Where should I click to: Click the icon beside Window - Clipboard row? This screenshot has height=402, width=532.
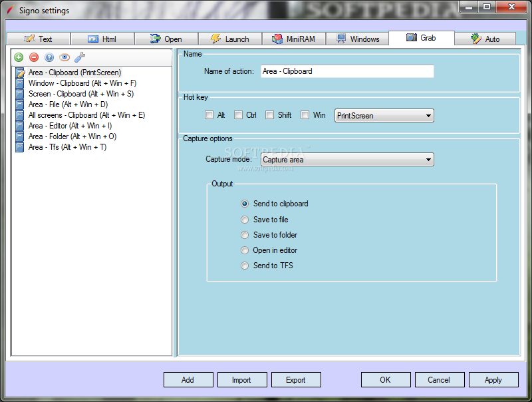pos(20,83)
